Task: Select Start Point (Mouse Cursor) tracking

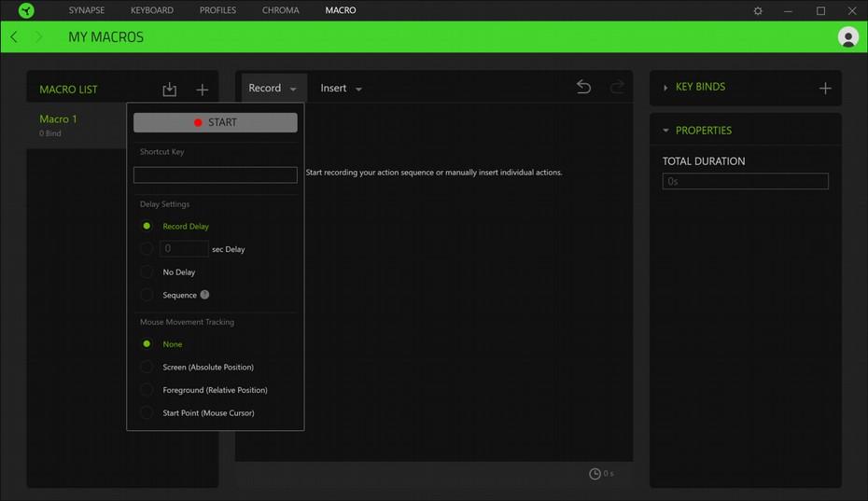Action: [x=147, y=413]
